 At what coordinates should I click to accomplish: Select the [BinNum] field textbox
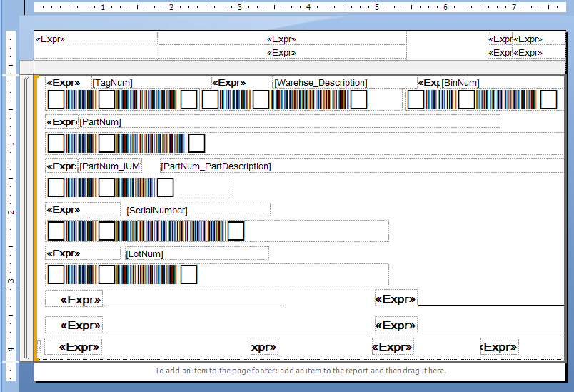pos(503,83)
